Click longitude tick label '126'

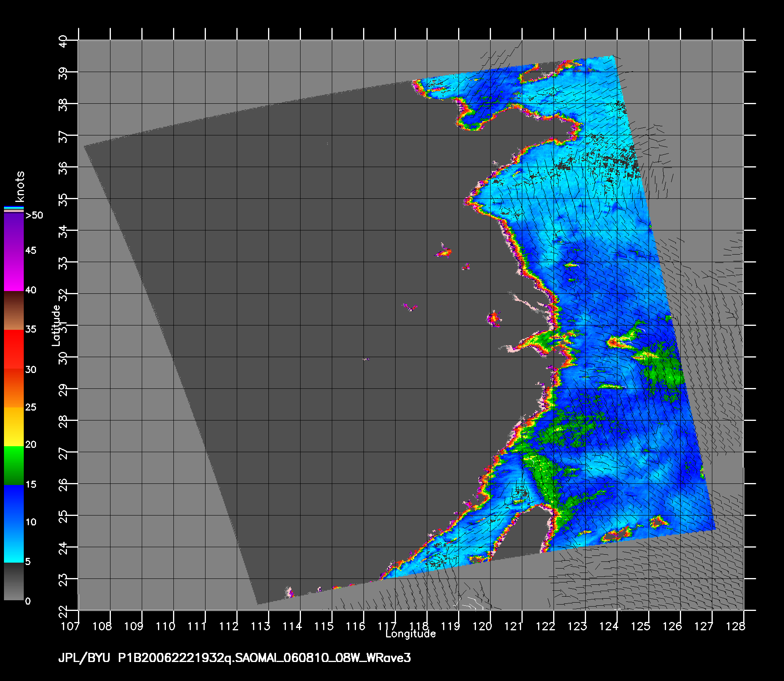point(672,626)
